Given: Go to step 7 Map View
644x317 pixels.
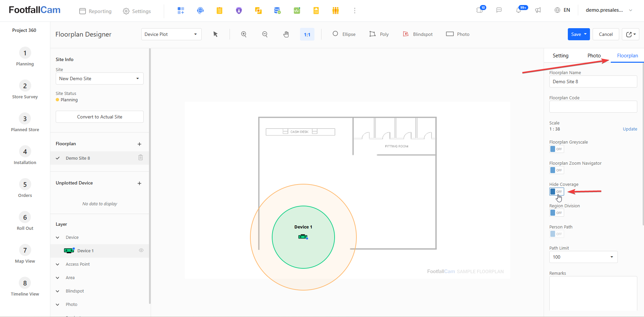Looking at the screenshot, I should pyautogui.click(x=25, y=254).
